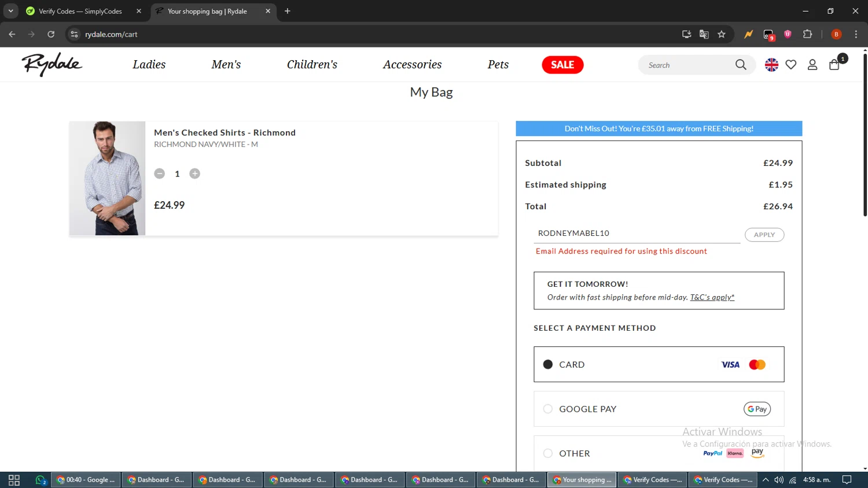Viewport: 868px width, 488px height.
Task: Bookmark this page with star icon
Action: click(x=722, y=34)
